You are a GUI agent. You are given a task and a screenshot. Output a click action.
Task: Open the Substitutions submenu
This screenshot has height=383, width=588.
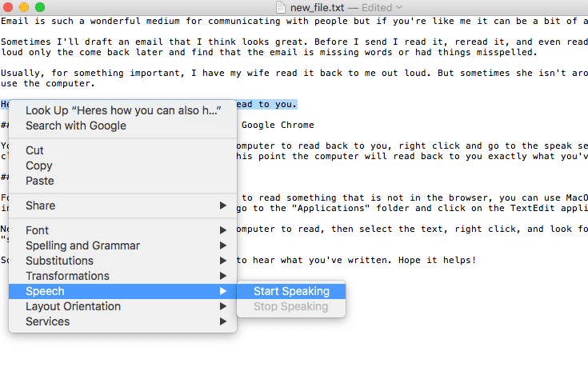(x=122, y=261)
